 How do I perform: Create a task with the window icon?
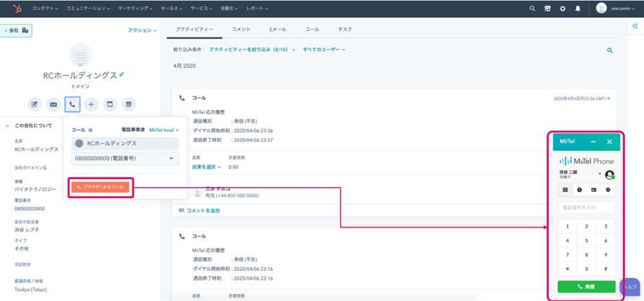click(110, 105)
